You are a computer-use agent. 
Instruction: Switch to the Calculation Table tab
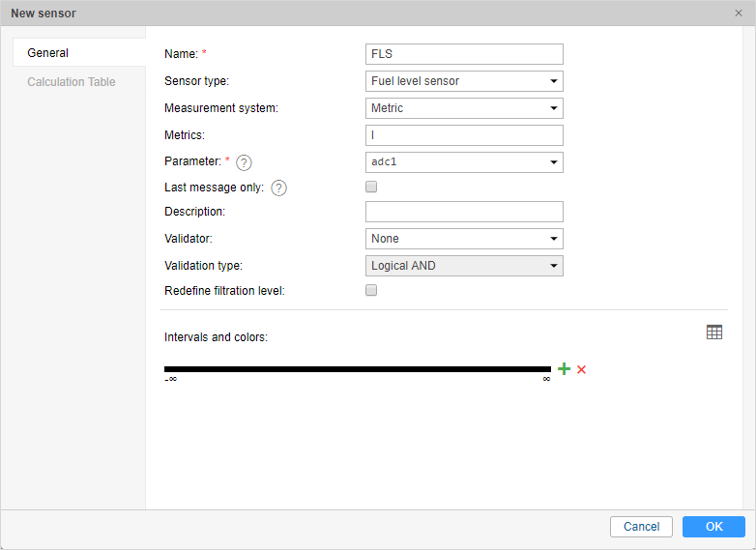(x=72, y=82)
